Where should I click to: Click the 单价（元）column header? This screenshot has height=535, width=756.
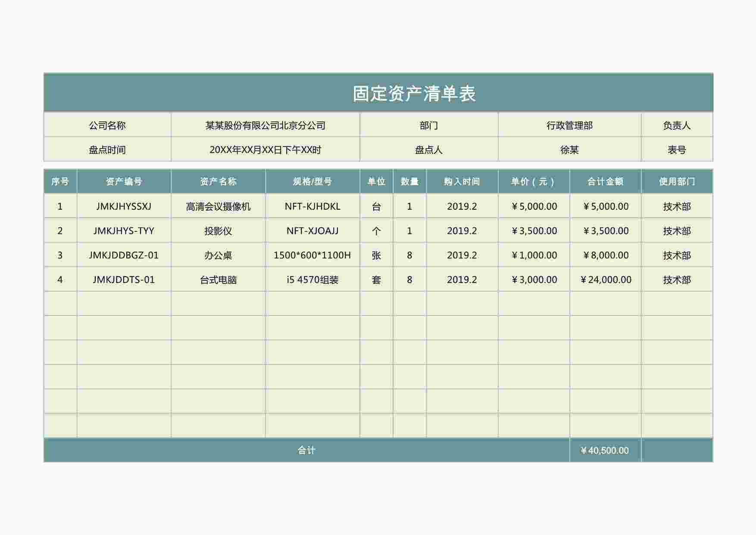pyautogui.click(x=534, y=181)
